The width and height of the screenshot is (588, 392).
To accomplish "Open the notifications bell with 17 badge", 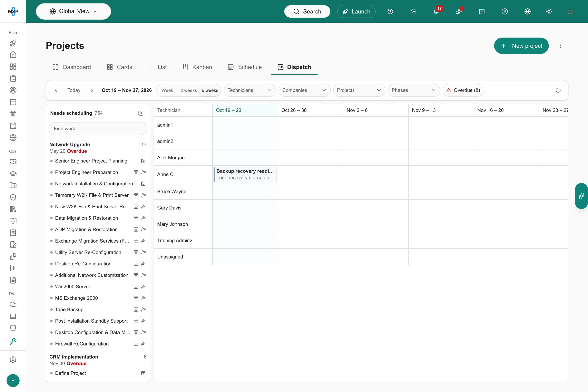I will (x=436, y=11).
